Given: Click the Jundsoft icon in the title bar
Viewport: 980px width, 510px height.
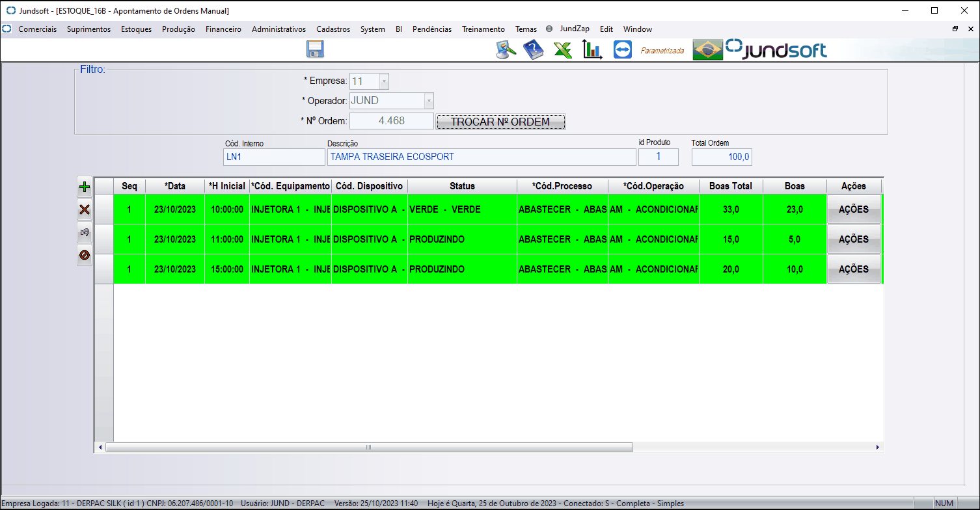Looking at the screenshot, I should pos(10,10).
